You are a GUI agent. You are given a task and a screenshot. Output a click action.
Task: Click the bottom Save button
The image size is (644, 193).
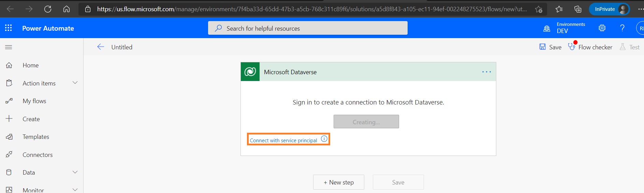[x=398, y=182]
